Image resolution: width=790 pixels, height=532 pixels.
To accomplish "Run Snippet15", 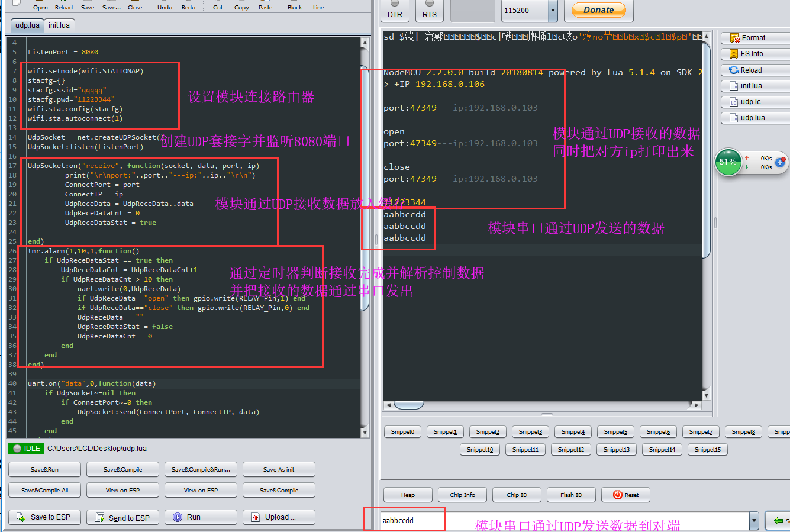I will click(708, 450).
